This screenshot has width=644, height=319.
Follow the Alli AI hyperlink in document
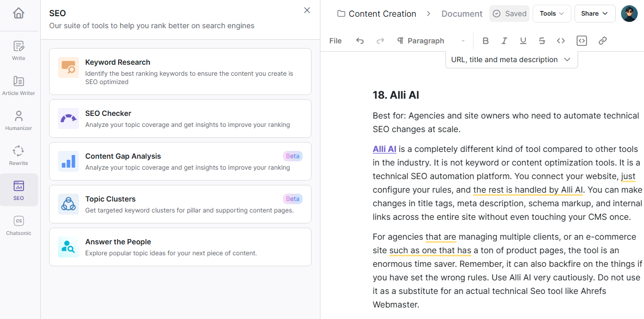[x=384, y=149]
